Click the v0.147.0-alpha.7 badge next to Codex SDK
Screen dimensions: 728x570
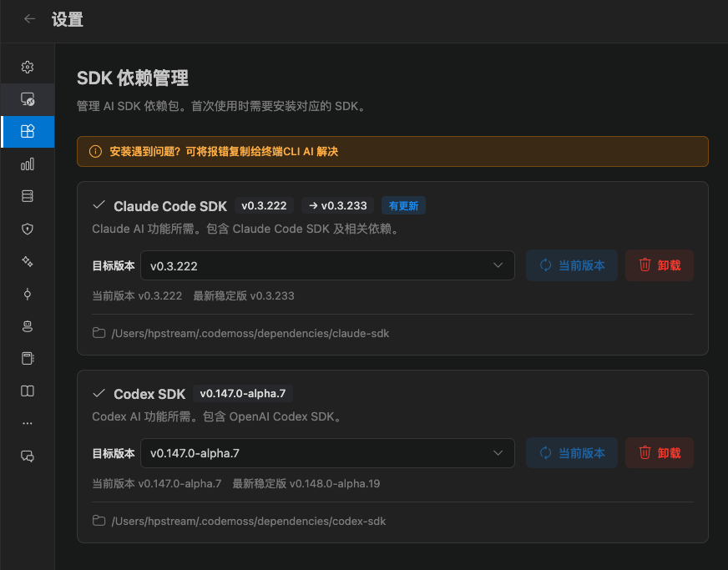[x=243, y=393]
